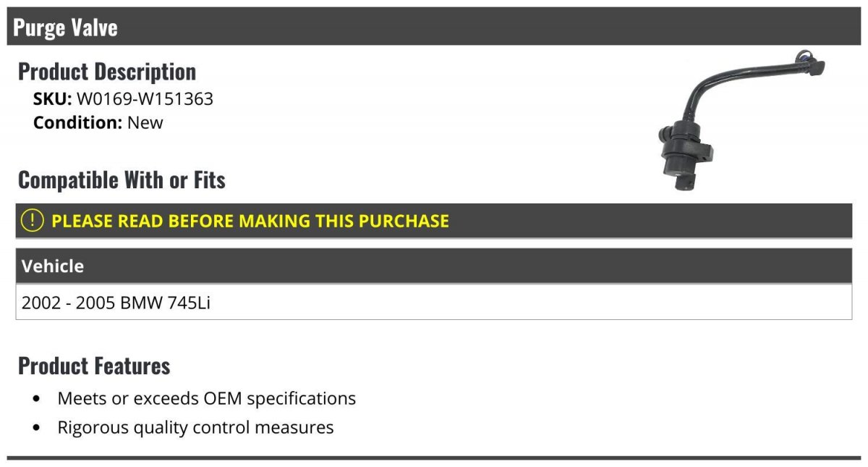Click the hose end connector in product photo
Screen dimensions: 868x467
809,64
